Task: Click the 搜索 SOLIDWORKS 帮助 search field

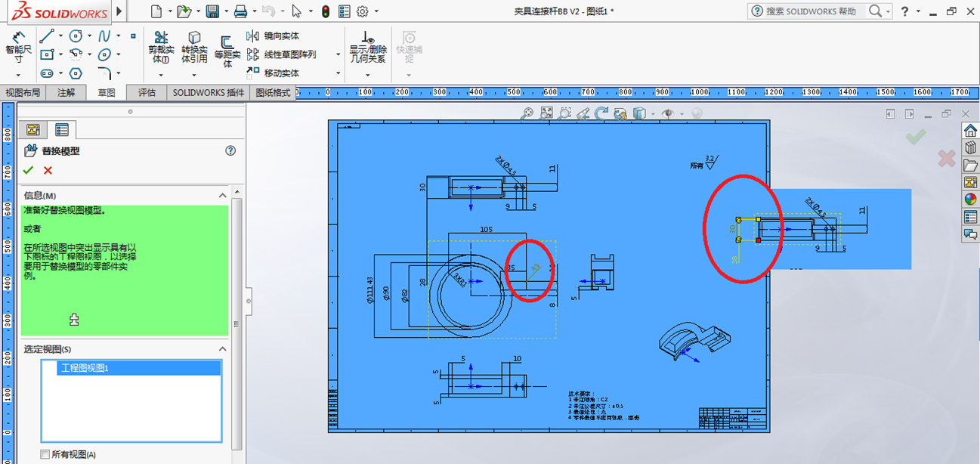Action: click(812, 11)
